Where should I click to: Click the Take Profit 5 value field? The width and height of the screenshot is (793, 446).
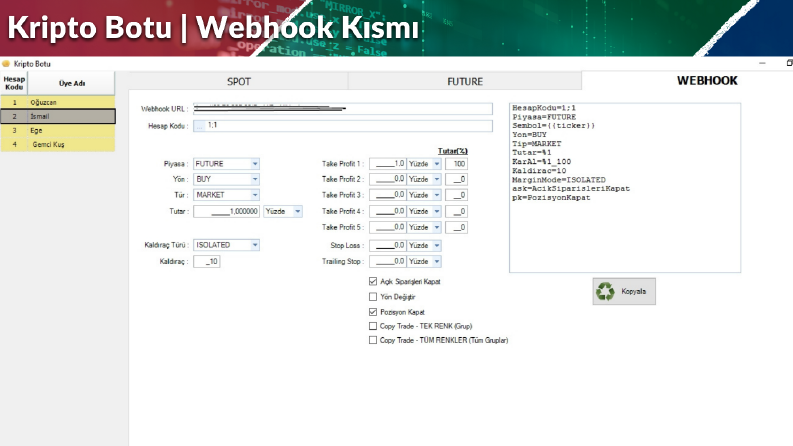(387, 227)
